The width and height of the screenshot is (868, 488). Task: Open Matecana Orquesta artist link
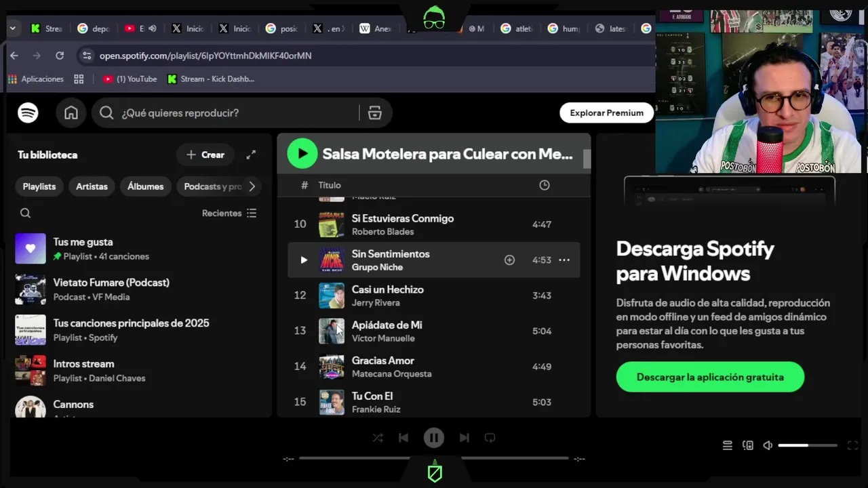(391, 373)
